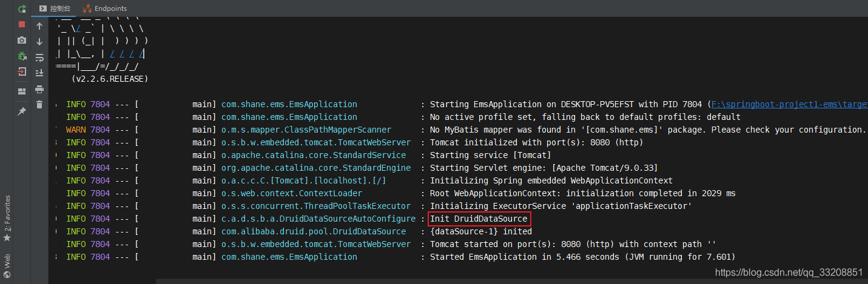Viewport: 868px width, 284px height.
Task: Click '{dataSource-1} inited' message
Action: coord(481,231)
